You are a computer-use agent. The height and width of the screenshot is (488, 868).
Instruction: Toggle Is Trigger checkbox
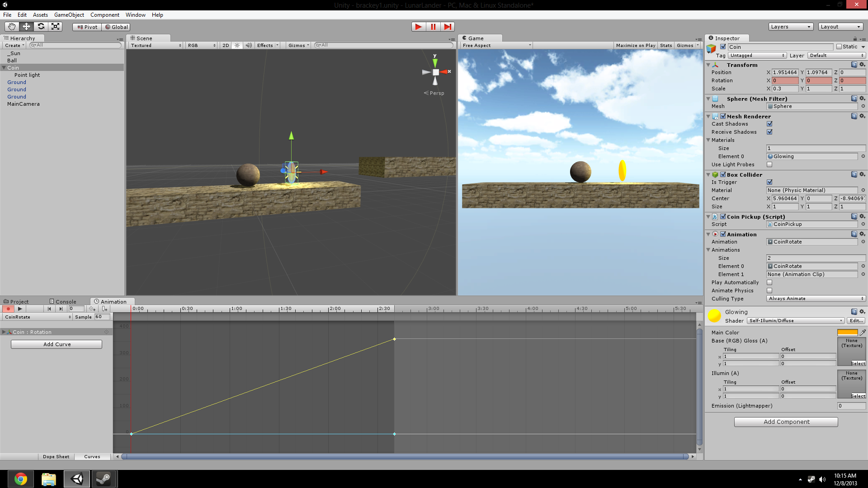pos(769,182)
